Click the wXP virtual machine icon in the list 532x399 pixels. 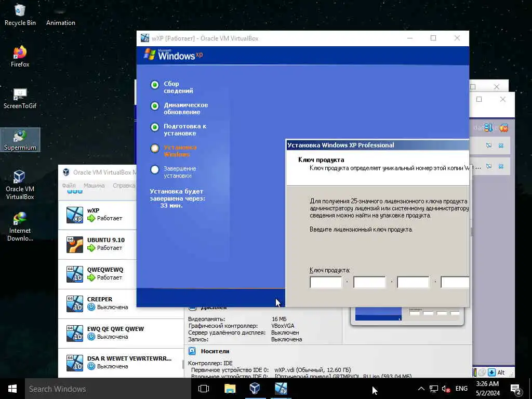point(75,215)
